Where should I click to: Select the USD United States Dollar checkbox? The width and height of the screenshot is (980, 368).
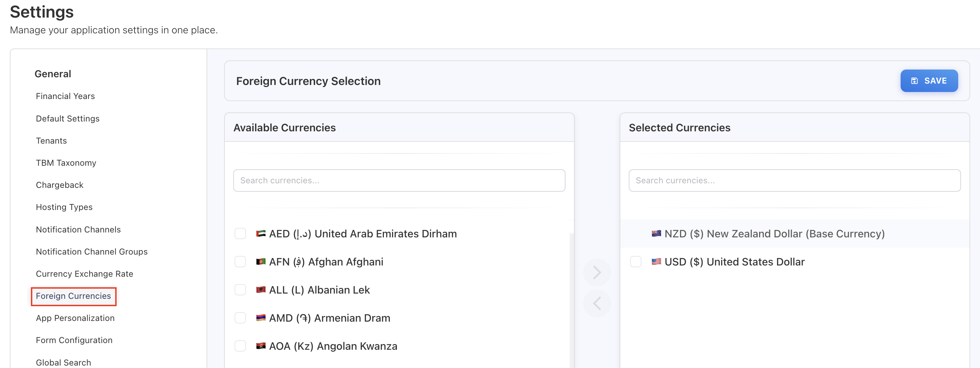pos(635,262)
